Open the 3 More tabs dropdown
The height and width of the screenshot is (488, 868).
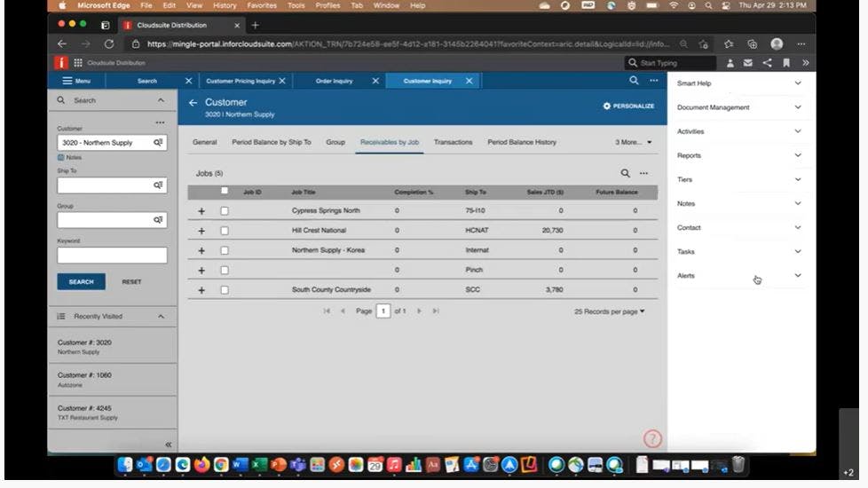[x=633, y=142]
